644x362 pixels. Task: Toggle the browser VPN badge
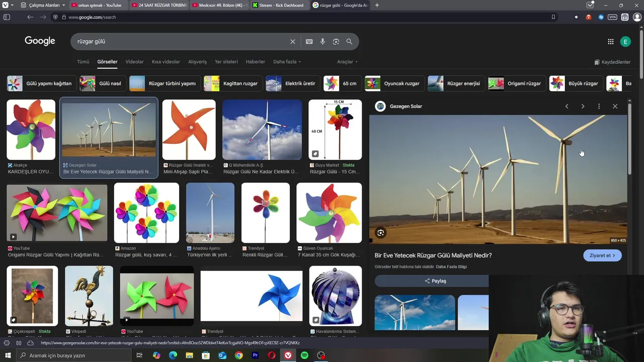coord(612,17)
